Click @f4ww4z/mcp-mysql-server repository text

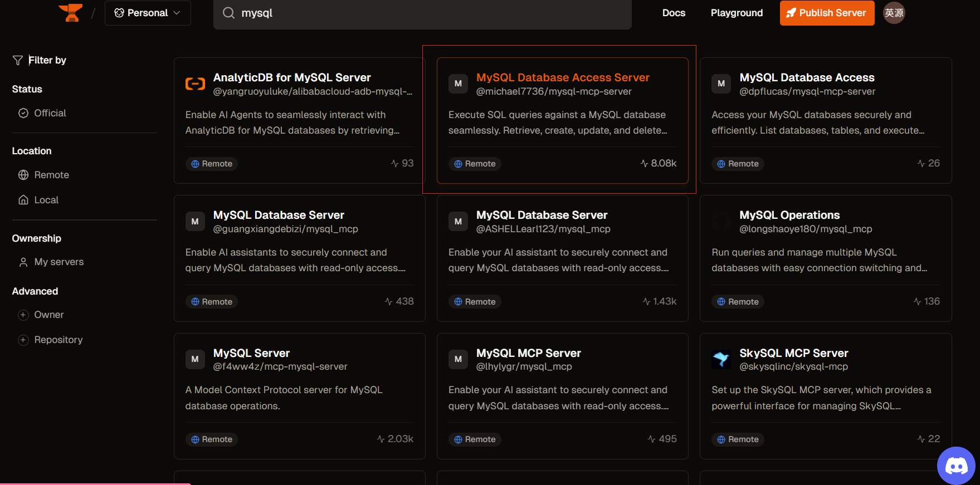click(x=280, y=366)
